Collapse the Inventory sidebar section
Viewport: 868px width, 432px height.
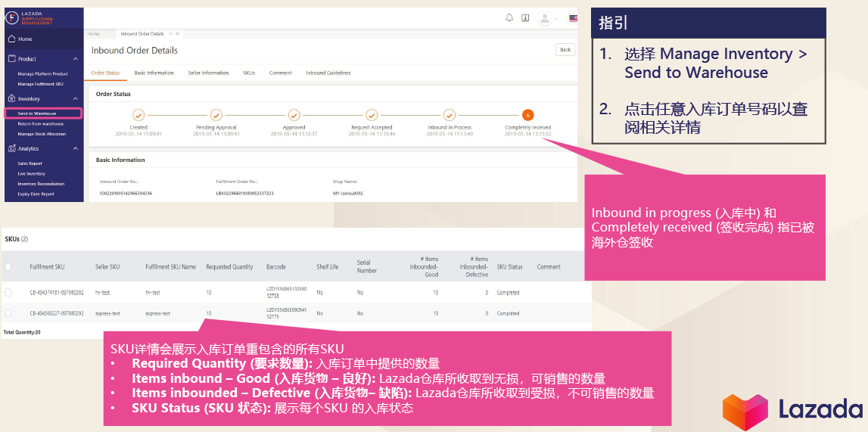76,98
